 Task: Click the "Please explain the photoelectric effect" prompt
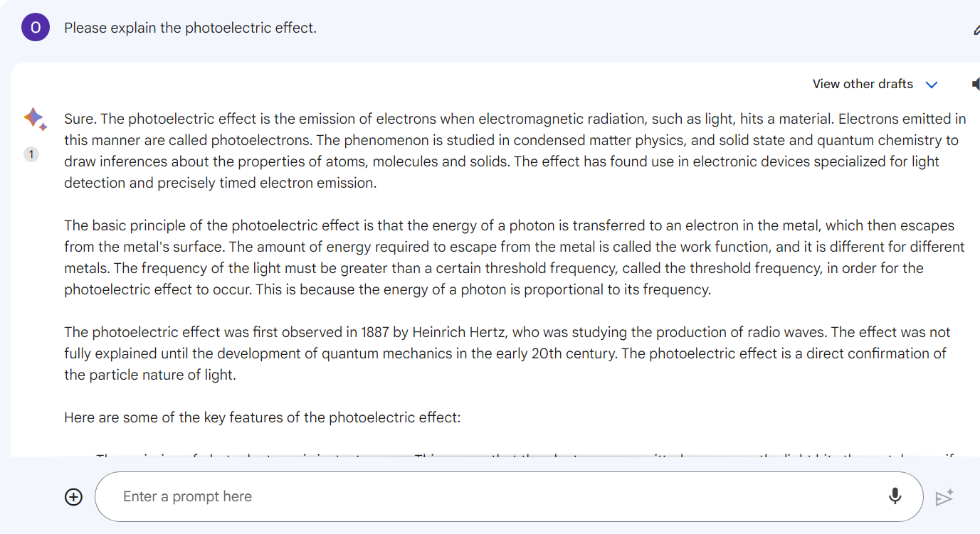pyautogui.click(x=190, y=28)
